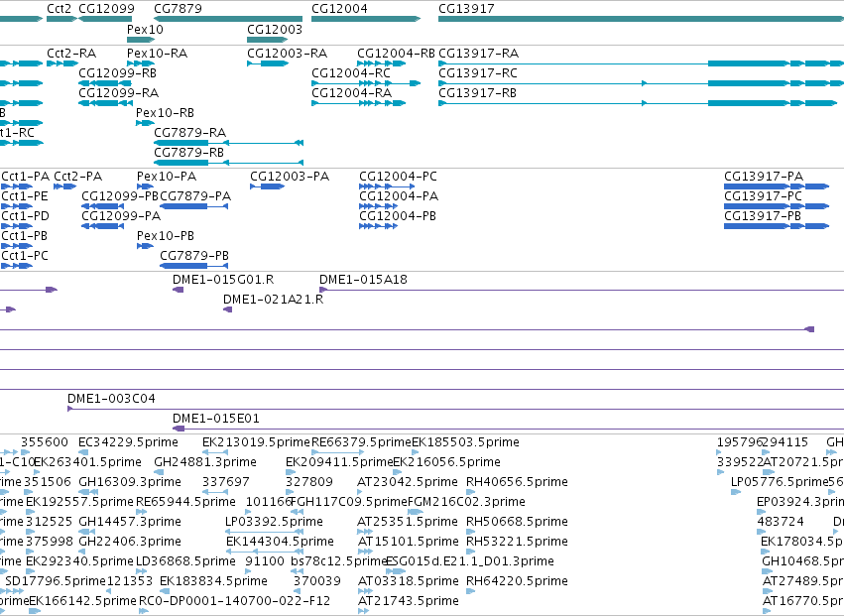Select transcript CG12004-RA label
Viewport: 844px width, 616px height.
351,93
